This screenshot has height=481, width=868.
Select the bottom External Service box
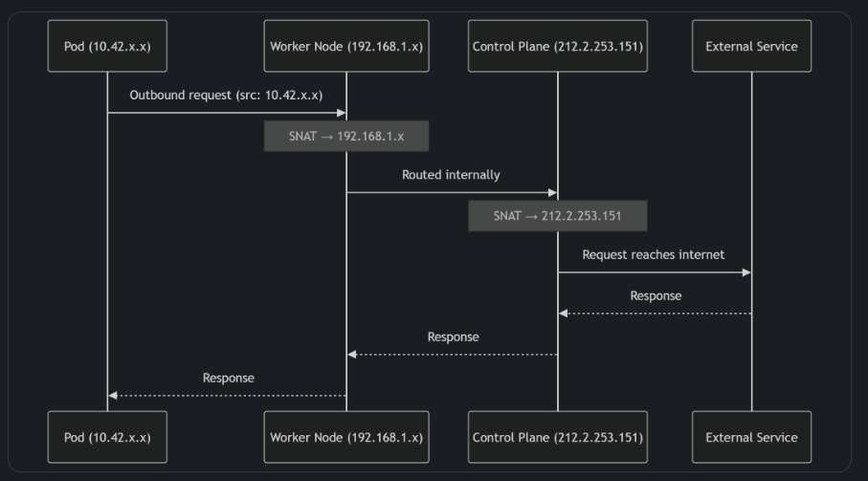751,437
